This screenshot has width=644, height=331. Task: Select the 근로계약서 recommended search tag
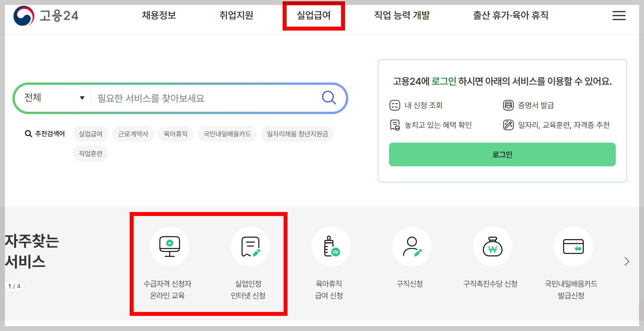click(133, 133)
